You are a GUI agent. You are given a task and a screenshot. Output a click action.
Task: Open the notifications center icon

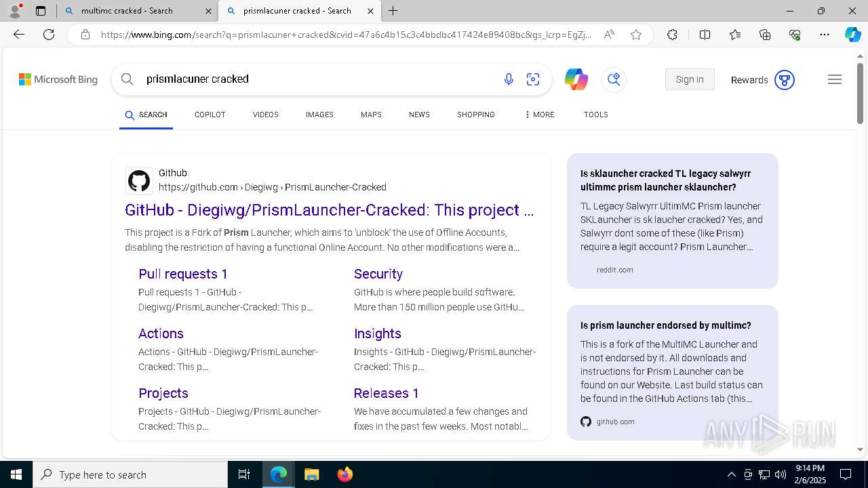pos(846,474)
